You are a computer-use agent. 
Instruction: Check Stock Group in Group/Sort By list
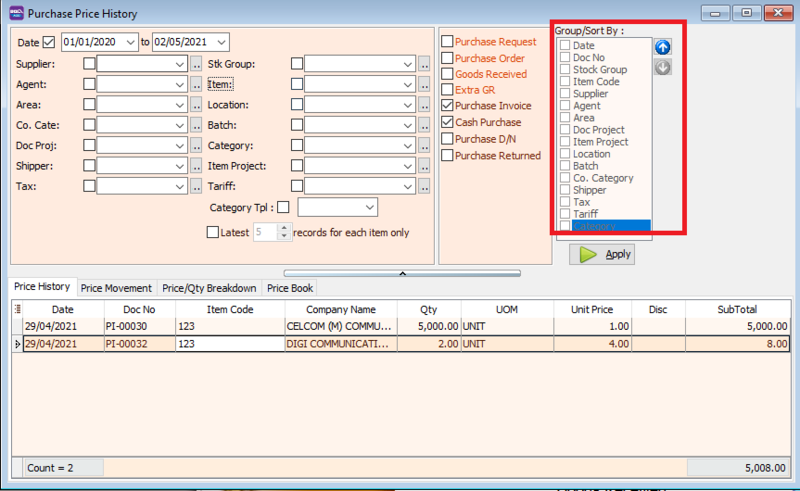coord(565,70)
